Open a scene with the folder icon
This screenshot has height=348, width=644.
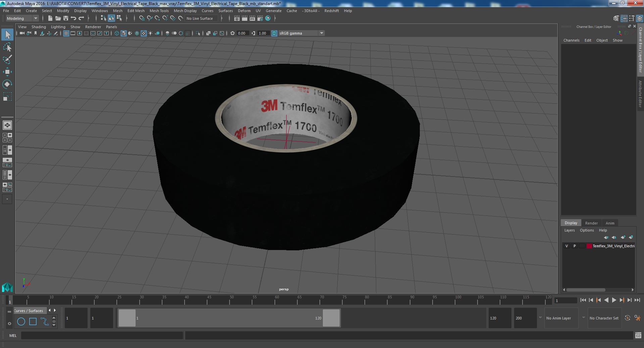click(x=58, y=18)
